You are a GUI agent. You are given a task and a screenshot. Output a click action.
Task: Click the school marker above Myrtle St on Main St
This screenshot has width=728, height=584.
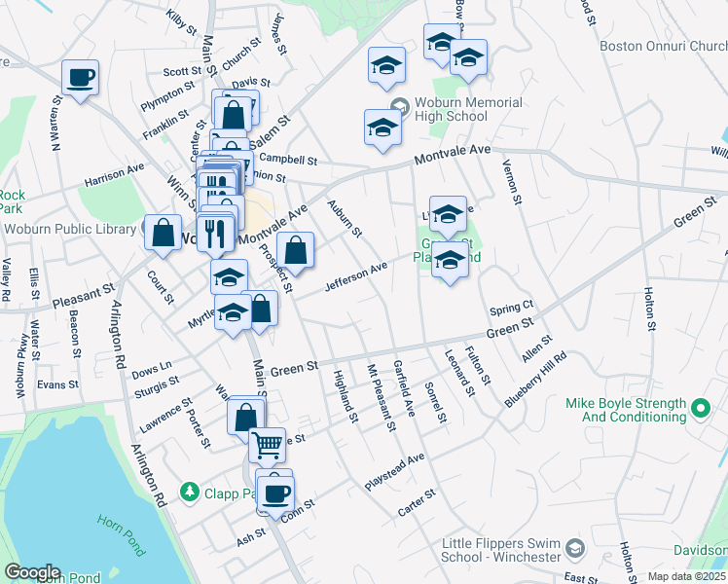coord(229,278)
